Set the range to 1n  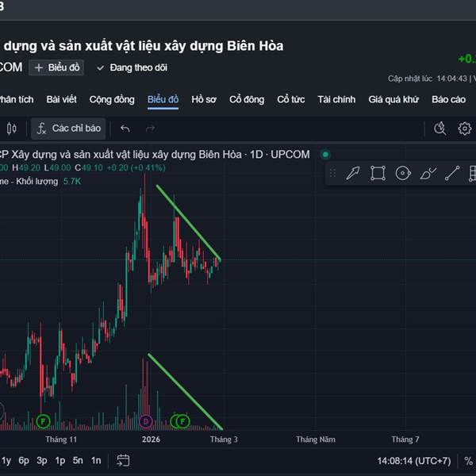tap(96, 461)
